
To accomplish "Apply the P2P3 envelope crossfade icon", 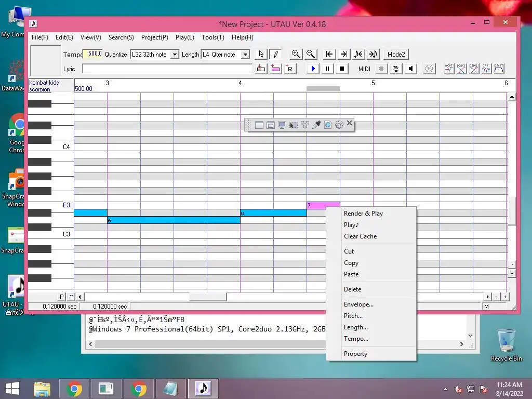I will 461,69.
